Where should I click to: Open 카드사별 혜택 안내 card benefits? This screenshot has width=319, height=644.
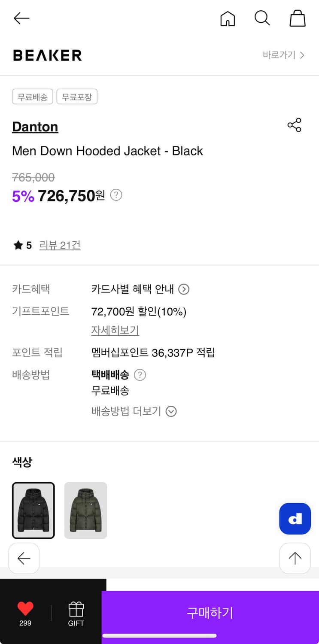point(140,289)
